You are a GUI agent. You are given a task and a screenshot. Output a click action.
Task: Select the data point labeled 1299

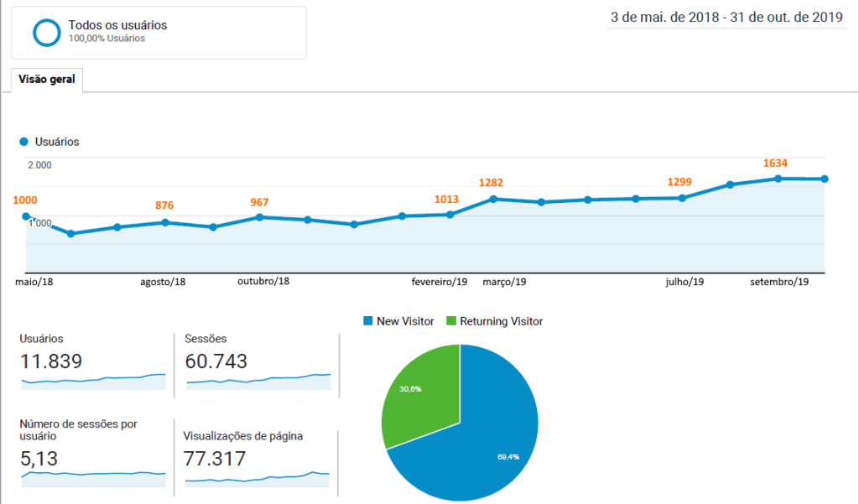tap(682, 198)
